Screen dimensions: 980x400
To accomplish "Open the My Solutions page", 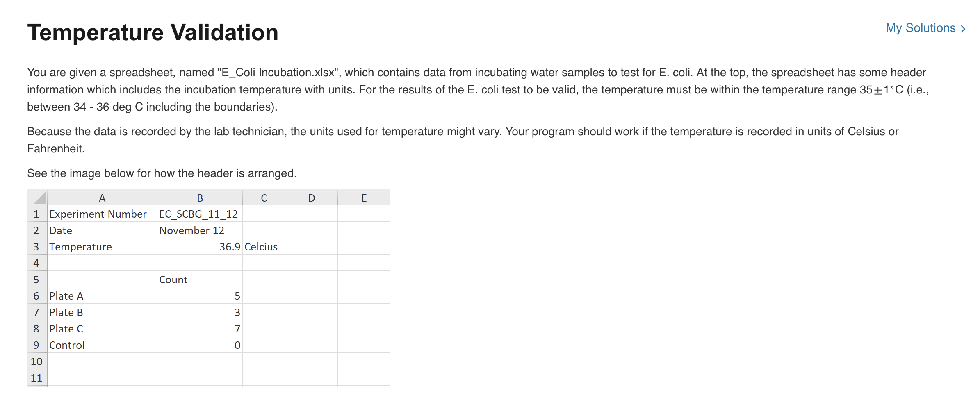I will click(921, 28).
